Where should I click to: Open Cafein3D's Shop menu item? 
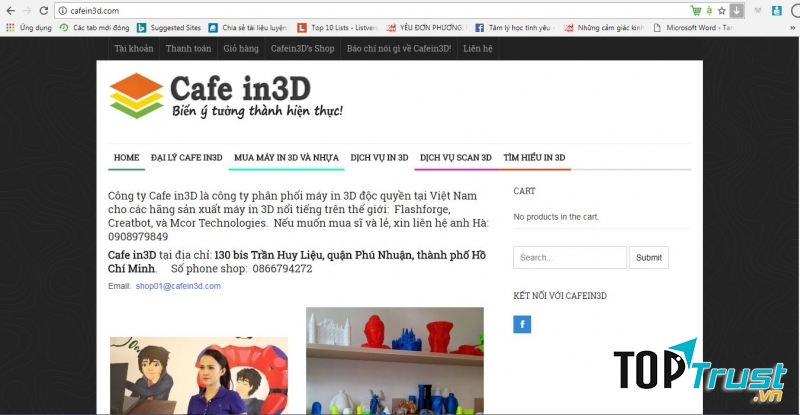coord(303,48)
